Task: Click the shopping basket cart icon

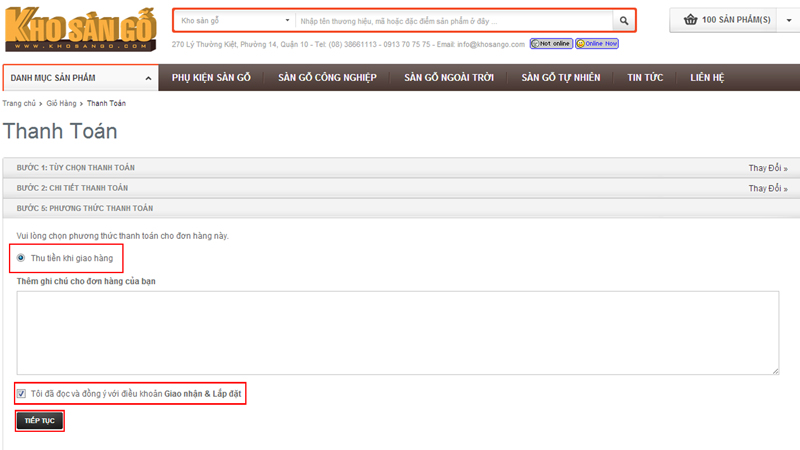Action: pos(690,20)
